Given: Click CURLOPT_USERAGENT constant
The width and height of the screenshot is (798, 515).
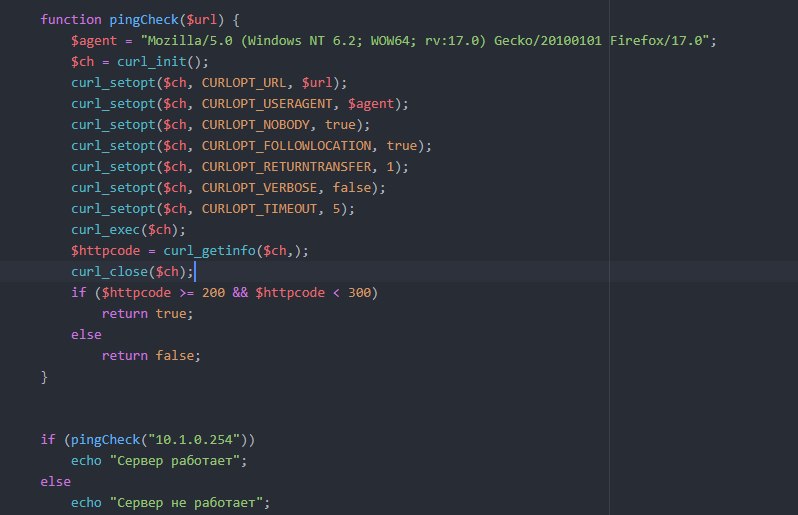Looking at the screenshot, I should [267, 104].
